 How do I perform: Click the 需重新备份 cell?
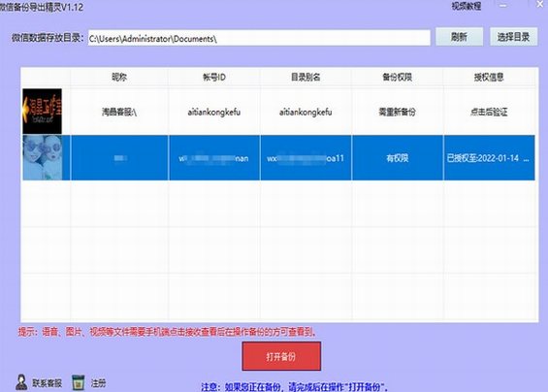[398, 112]
